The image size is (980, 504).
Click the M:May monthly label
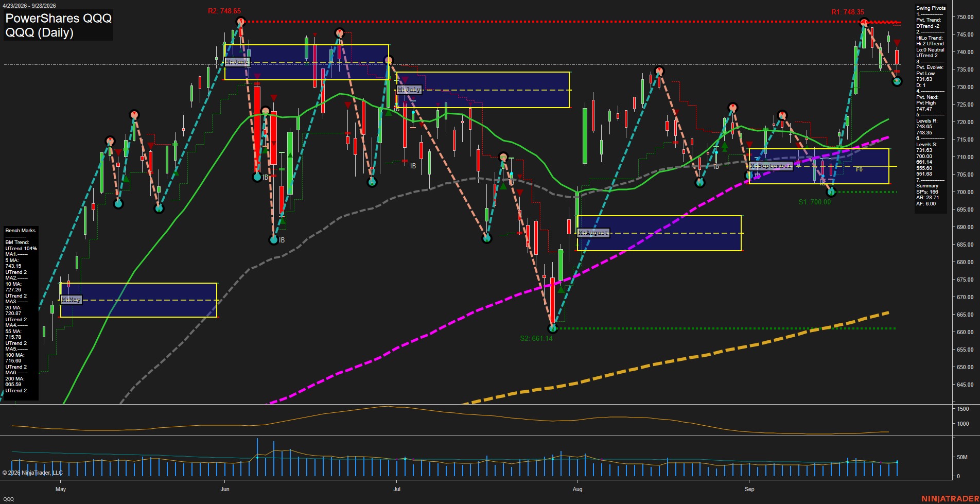(x=71, y=300)
